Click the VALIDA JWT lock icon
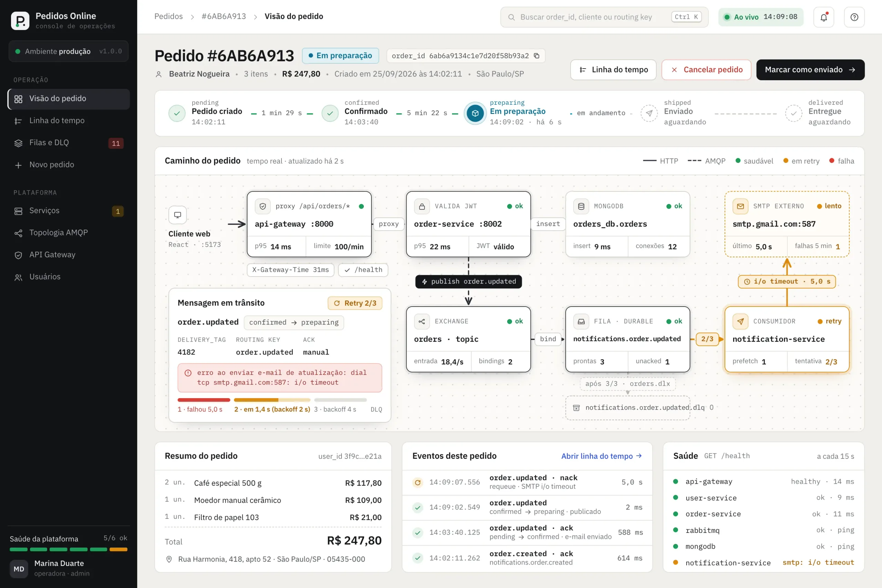Viewport: 882px width, 588px height. [422, 206]
